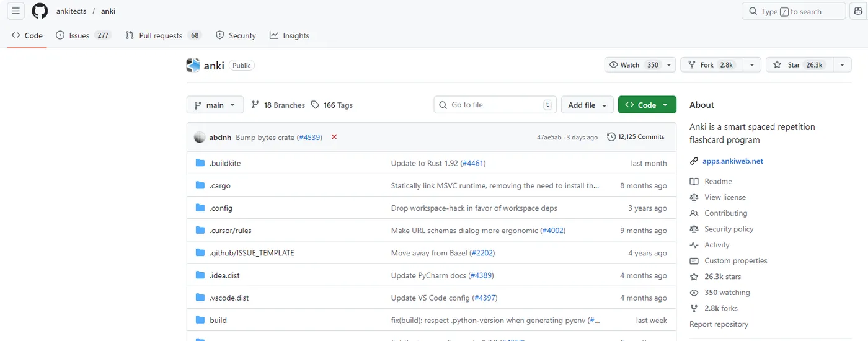Click the .buildkite folder icon

(x=200, y=163)
